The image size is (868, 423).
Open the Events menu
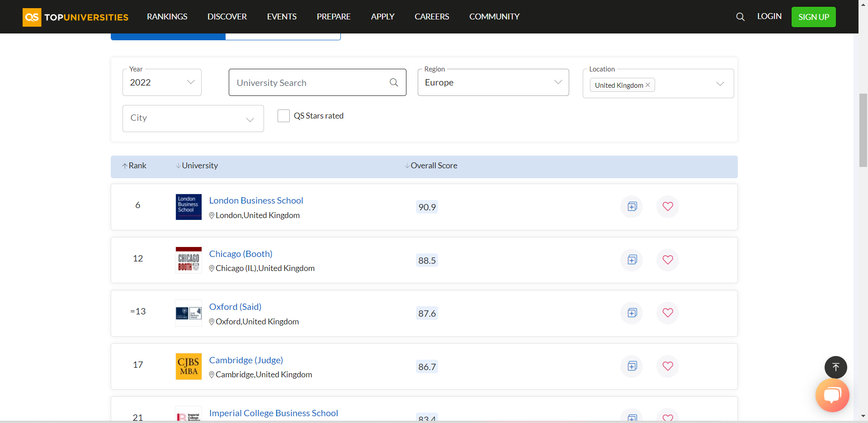[282, 17]
